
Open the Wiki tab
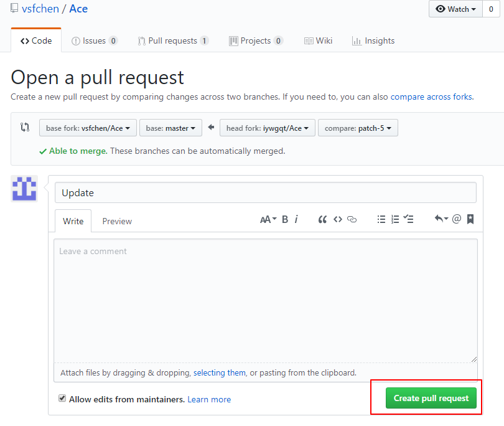pyautogui.click(x=318, y=41)
